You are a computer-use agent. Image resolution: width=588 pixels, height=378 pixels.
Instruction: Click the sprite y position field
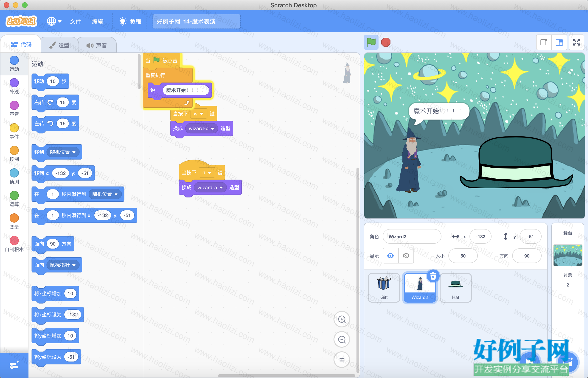pyautogui.click(x=530, y=236)
